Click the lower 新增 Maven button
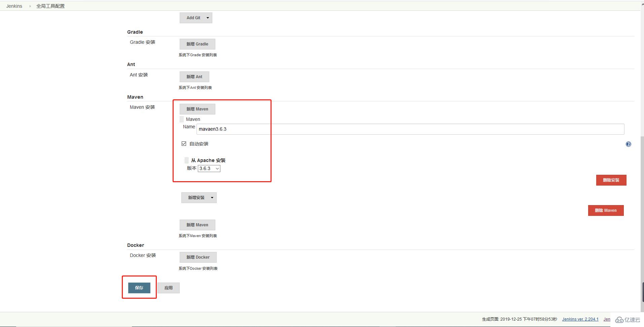The height and width of the screenshot is (327, 644). click(x=197, y=225)
